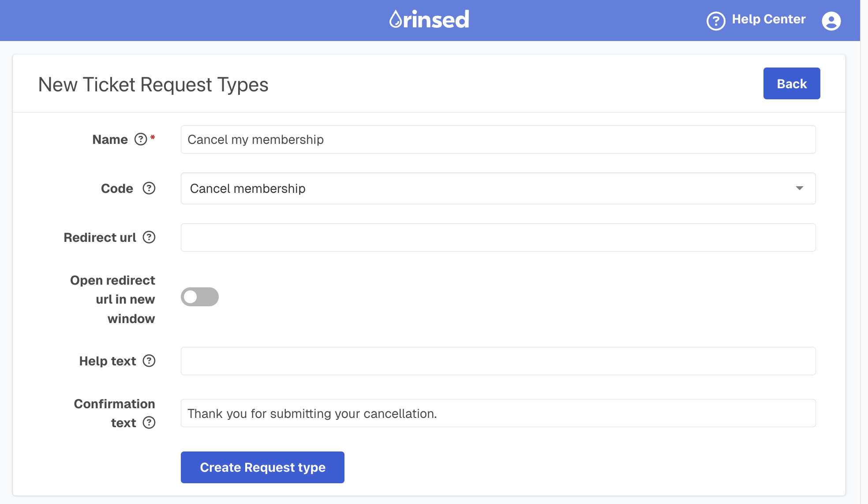
Task: Click the Redirect url question mark icon
Action: pos(149,237)
